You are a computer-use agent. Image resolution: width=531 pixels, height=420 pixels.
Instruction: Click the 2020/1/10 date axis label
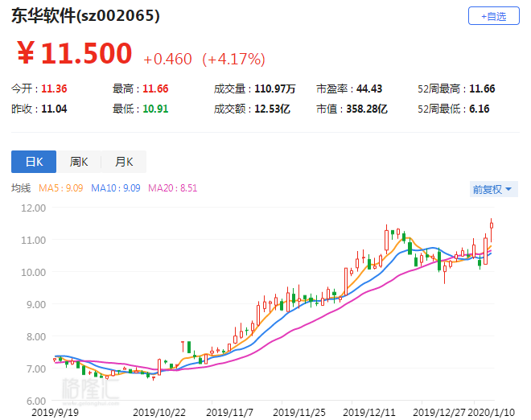(x=491, y=412)
